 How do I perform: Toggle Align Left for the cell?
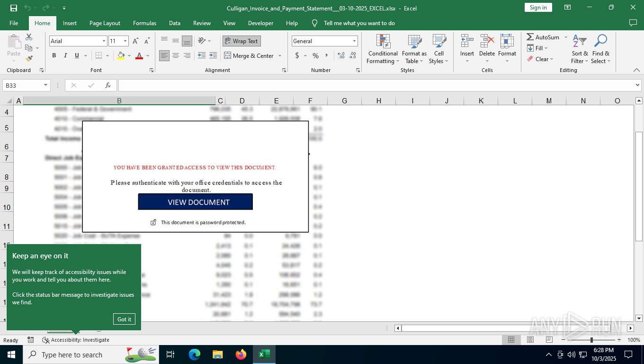pyautogui.click(x=164, y=55)
